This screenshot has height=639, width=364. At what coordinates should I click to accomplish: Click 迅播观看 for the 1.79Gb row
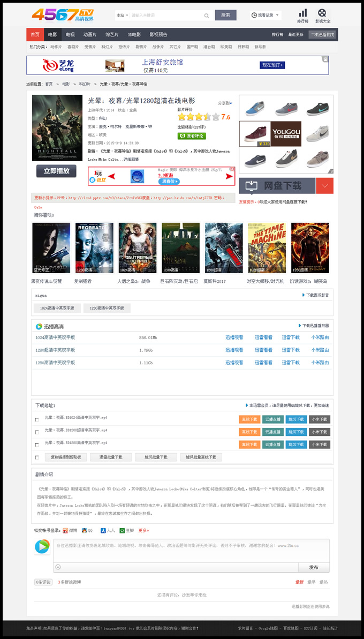pos(234,350)
